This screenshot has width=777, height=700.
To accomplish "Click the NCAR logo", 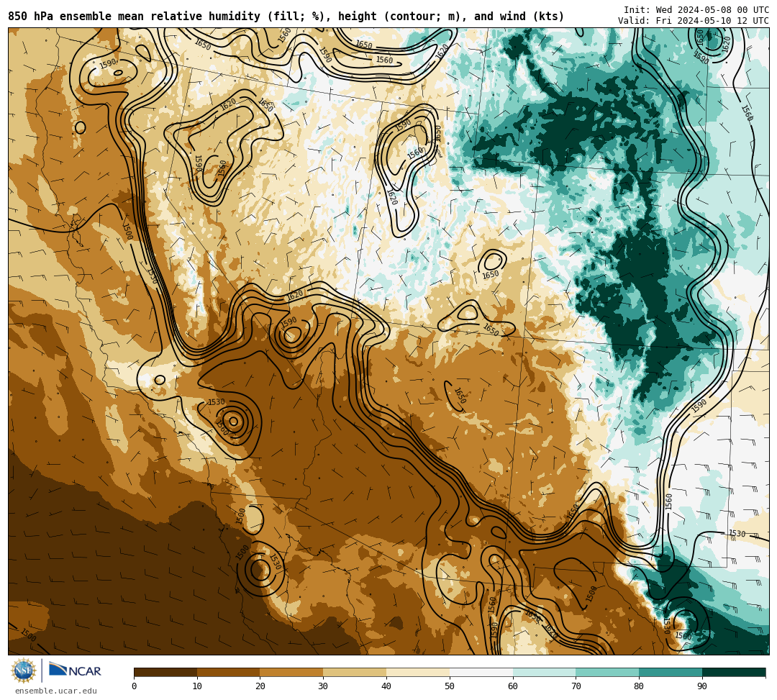I will [76, 671].
